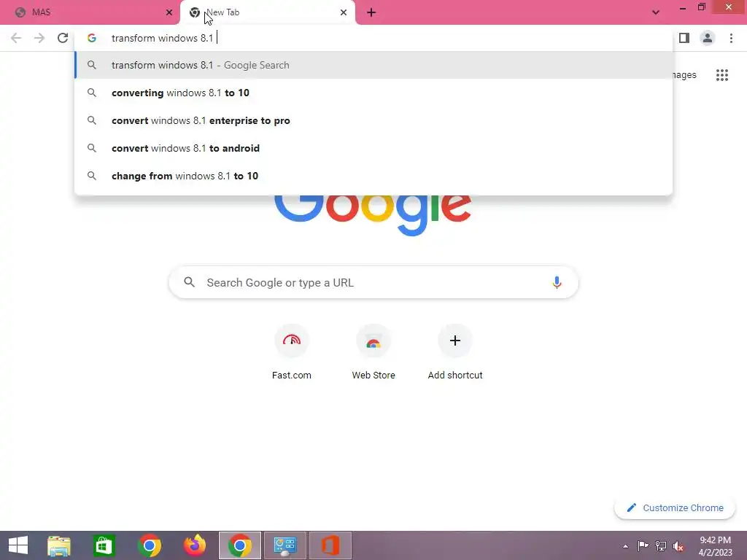Viewport: 747px width, 560px height.
Task: Open the first Chrome taskbar icon
Action: pos(149,545)
